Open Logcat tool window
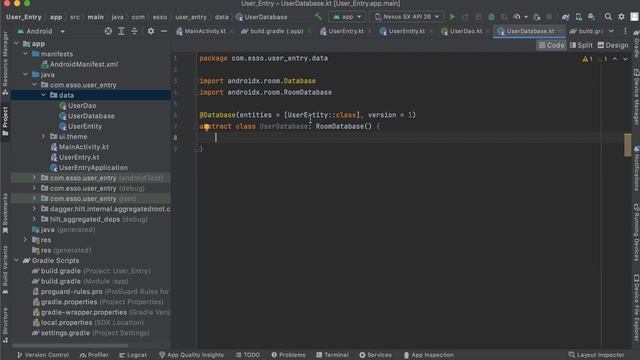 [x=133, y=355]
